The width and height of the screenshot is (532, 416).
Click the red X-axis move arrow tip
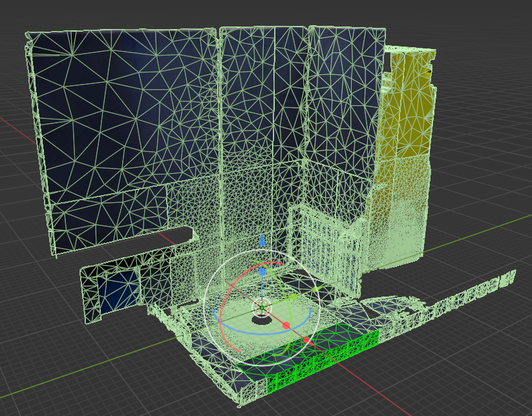[306, 340]
